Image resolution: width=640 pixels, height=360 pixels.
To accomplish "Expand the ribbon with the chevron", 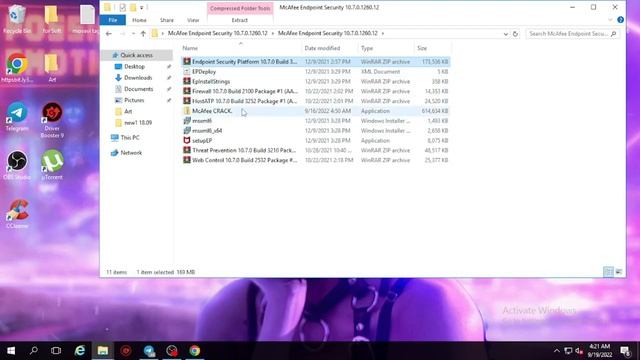I will click(610, 20).
